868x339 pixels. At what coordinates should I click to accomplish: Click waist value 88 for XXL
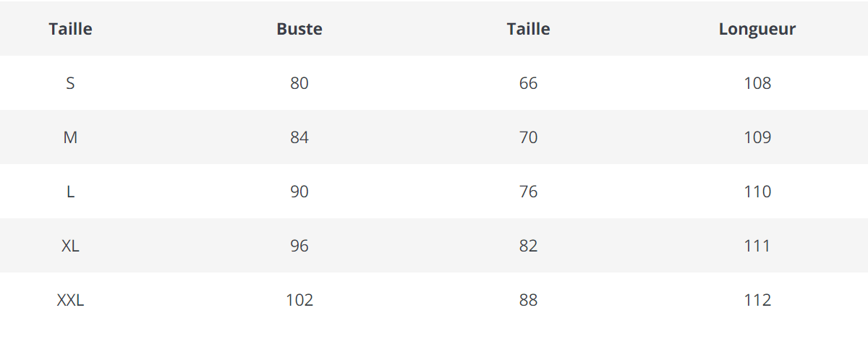[529, 300]
